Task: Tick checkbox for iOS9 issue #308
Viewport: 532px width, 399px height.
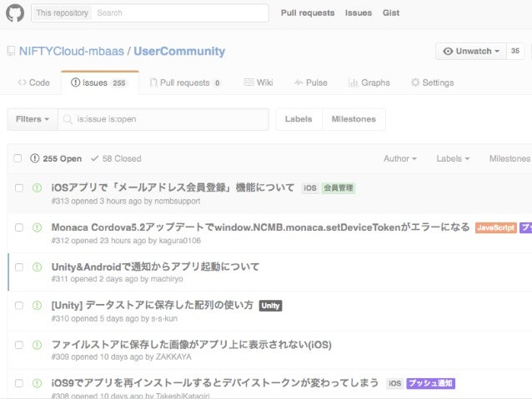Action: point(19,383)
